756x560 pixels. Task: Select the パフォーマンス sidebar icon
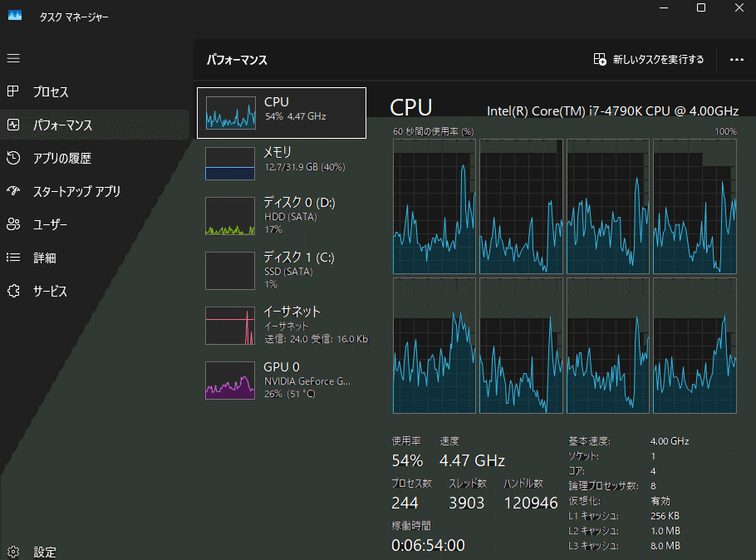point(13,125)
